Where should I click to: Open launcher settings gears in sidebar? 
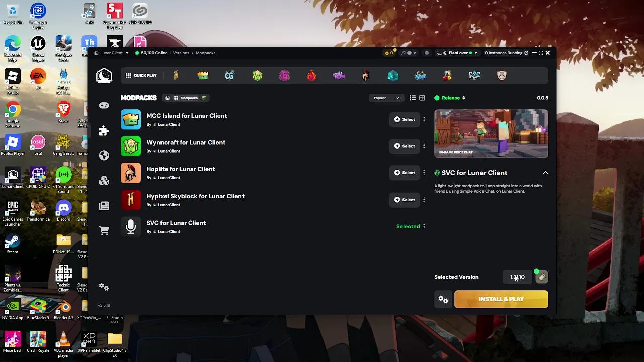click(104, 287)
